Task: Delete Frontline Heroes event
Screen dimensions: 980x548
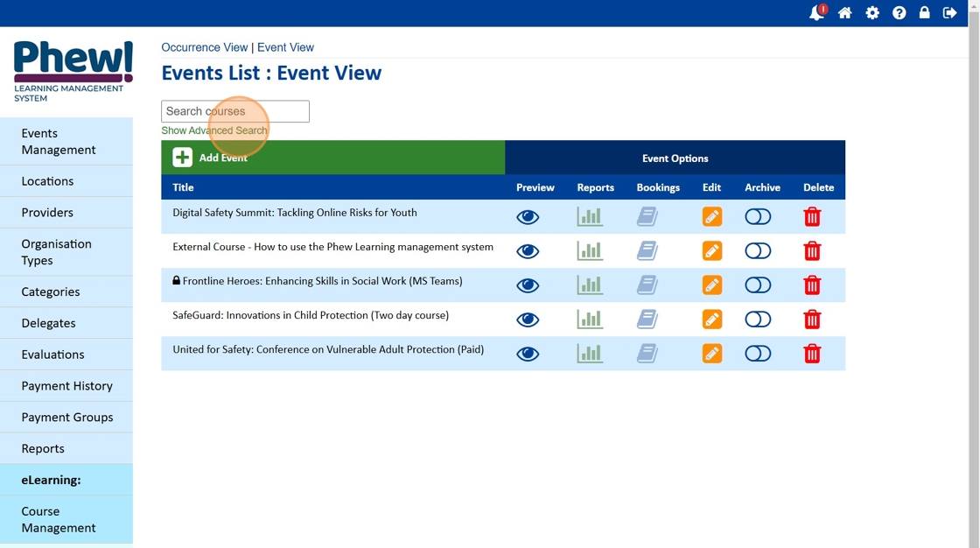Action: (812, 285)
